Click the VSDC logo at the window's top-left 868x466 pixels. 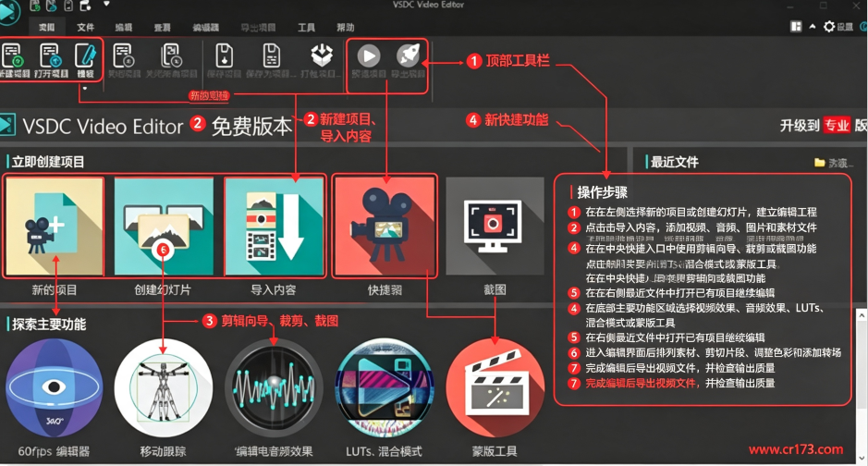(x=7, y=12)
